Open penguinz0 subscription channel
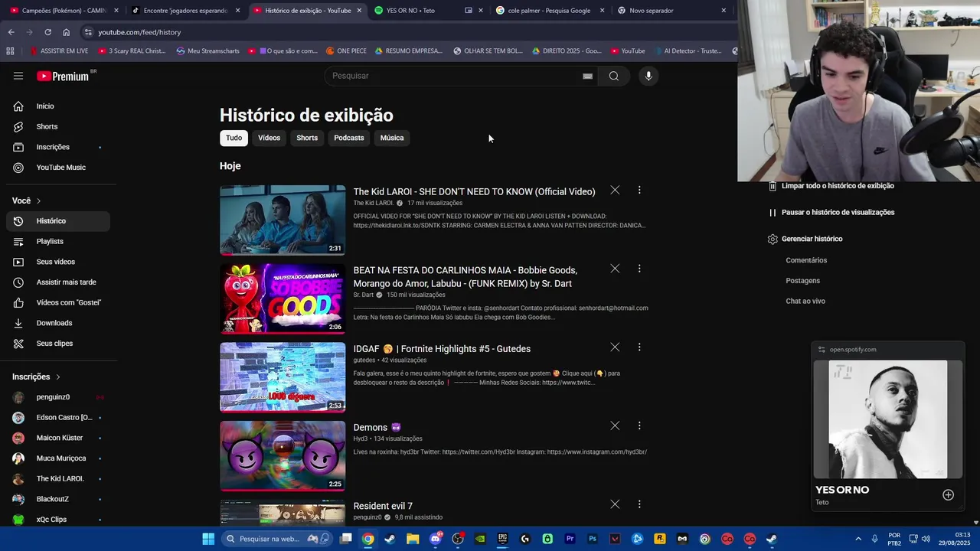980x551 pixels. [58, 397]
